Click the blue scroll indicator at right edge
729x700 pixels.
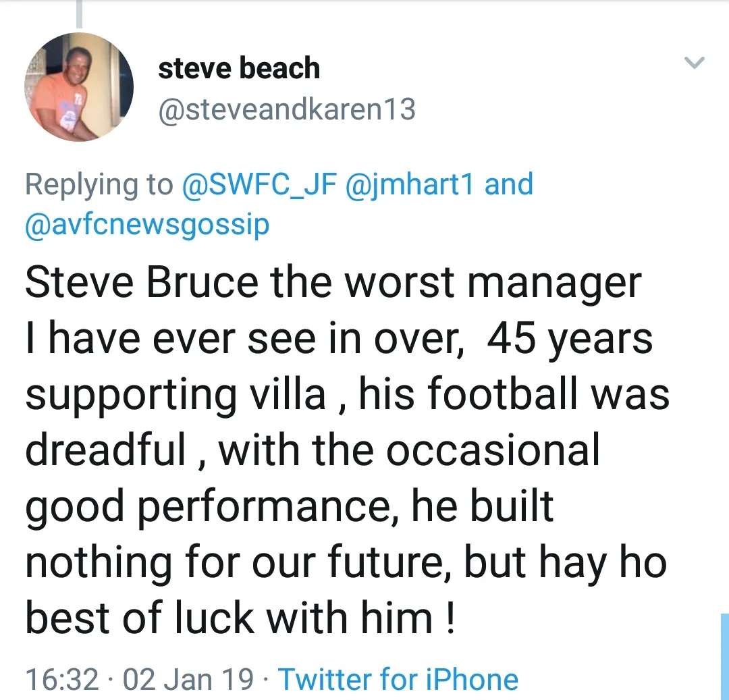coord(724,655)
